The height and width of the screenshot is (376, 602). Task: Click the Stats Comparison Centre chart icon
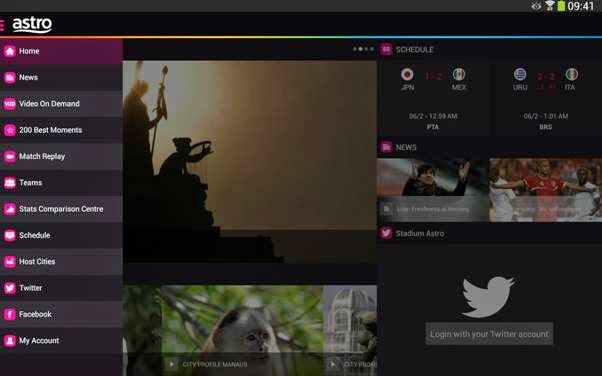pos(10,209)
